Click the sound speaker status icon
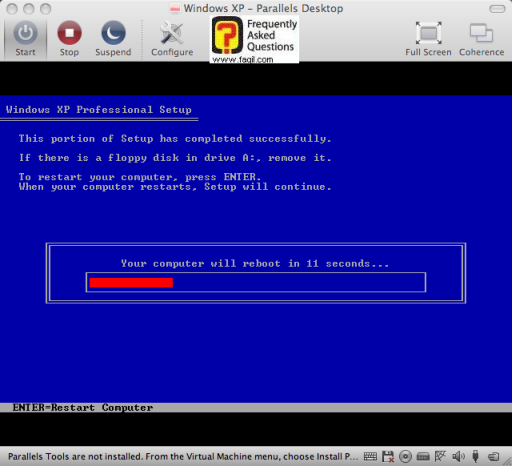The height and width of the screenshot is (466, 512). [458, 456]
